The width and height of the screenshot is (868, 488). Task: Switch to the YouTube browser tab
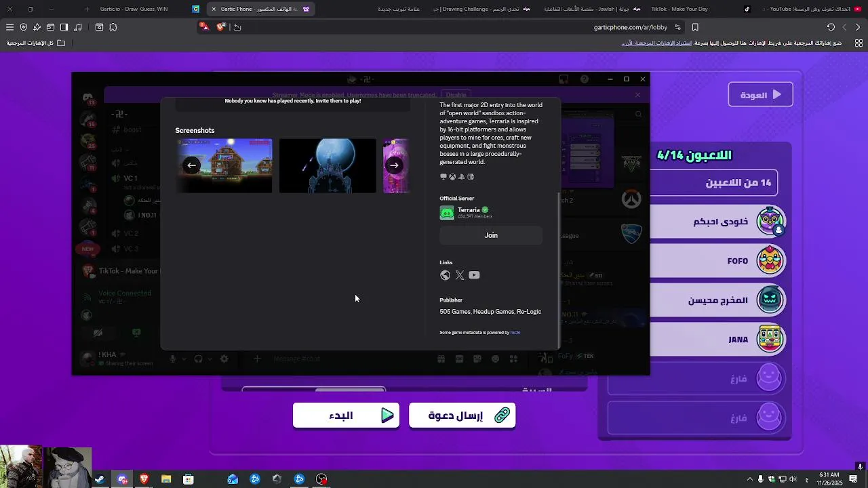pos(810,9)
